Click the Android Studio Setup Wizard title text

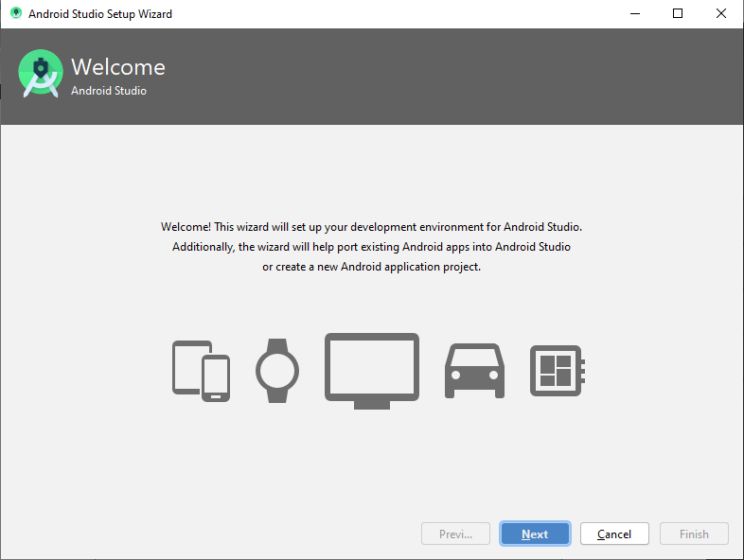(100, 14)
